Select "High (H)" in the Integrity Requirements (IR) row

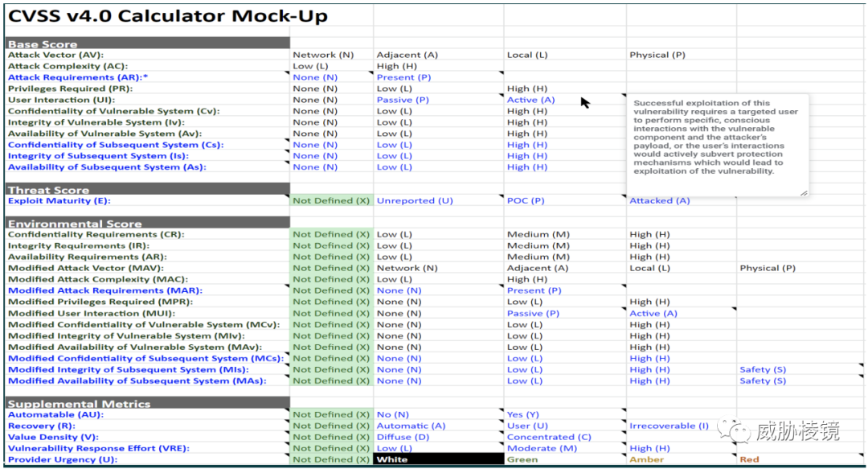[x=649, y=245]
